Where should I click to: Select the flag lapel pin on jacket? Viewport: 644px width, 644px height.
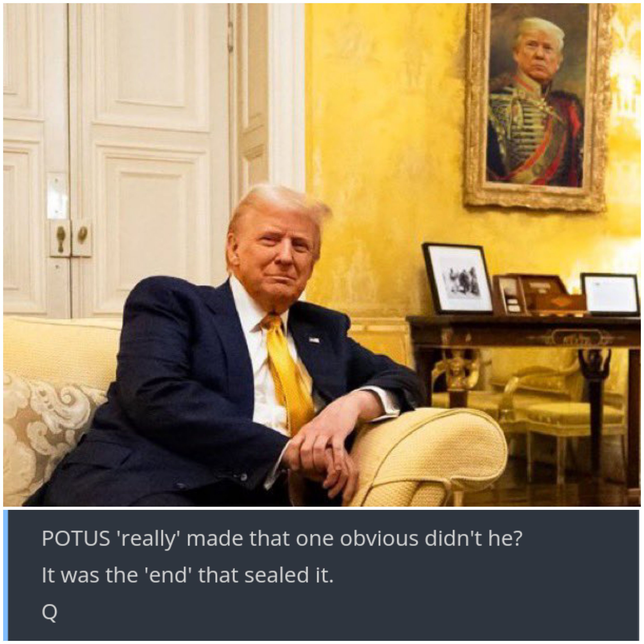click(314, 340)
